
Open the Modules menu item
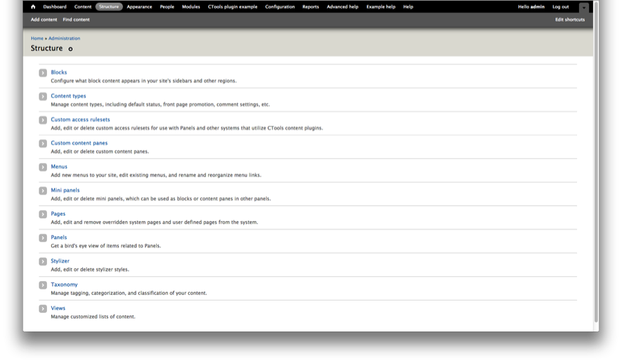[x=191, y=7]
